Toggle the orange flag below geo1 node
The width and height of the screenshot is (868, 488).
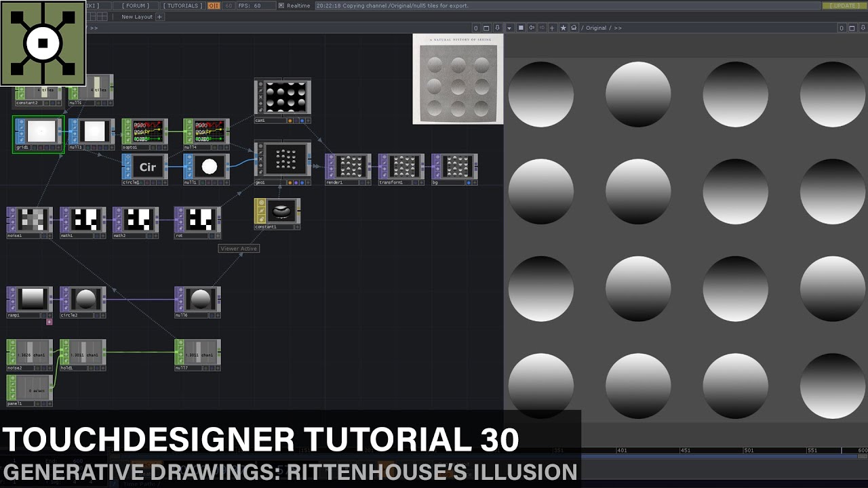click(x=290, y=182)
